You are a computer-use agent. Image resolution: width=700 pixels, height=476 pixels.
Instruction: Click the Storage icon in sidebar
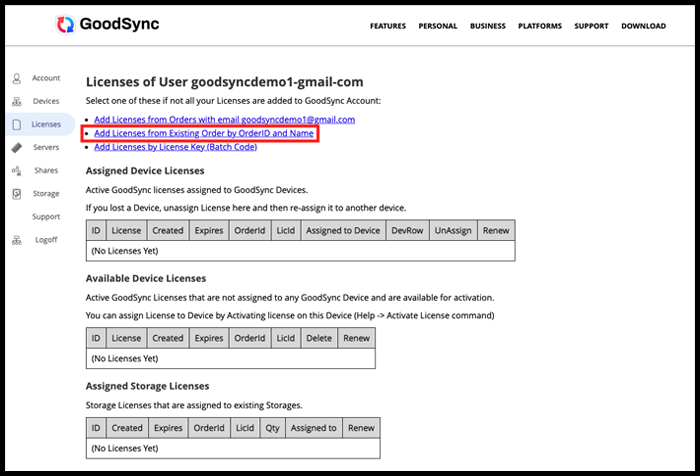coord(17,194)
